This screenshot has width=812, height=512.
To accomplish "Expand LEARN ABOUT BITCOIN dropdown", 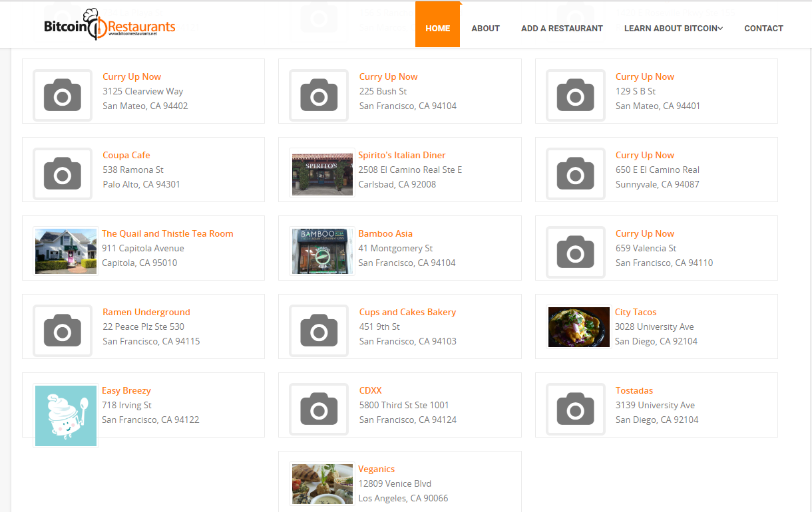I will (674, 28).
